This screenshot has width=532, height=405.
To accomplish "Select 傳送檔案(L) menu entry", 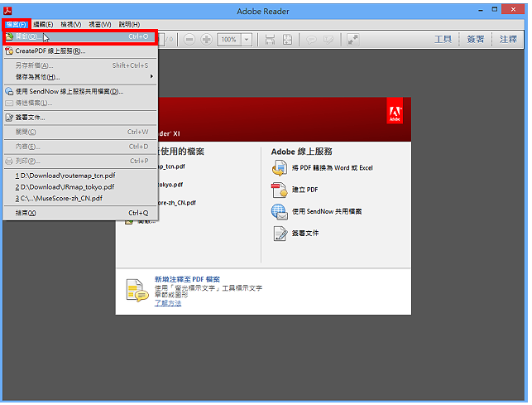I will (x=80, y=103).
